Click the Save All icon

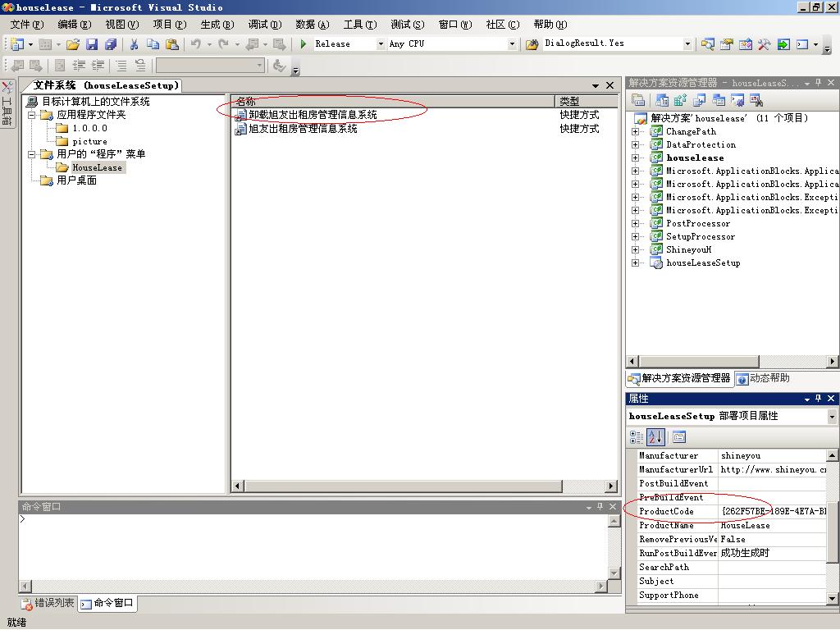click(111, 44)
